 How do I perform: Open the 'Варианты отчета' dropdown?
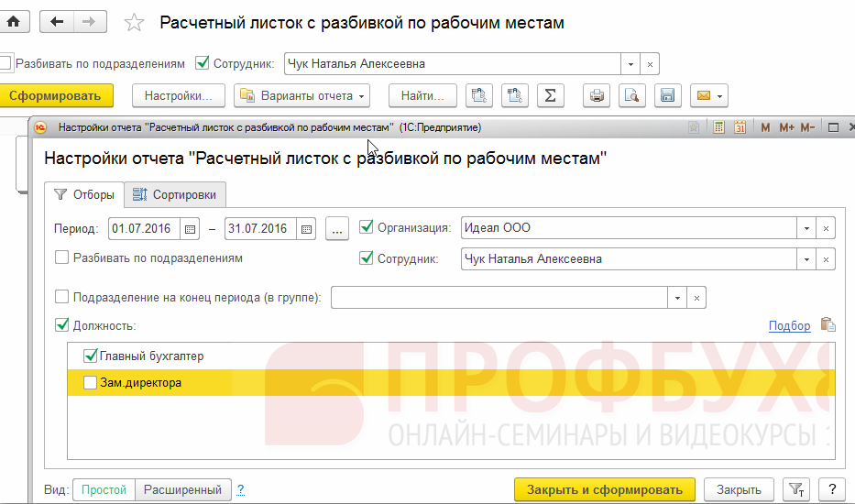click(301, 95)
